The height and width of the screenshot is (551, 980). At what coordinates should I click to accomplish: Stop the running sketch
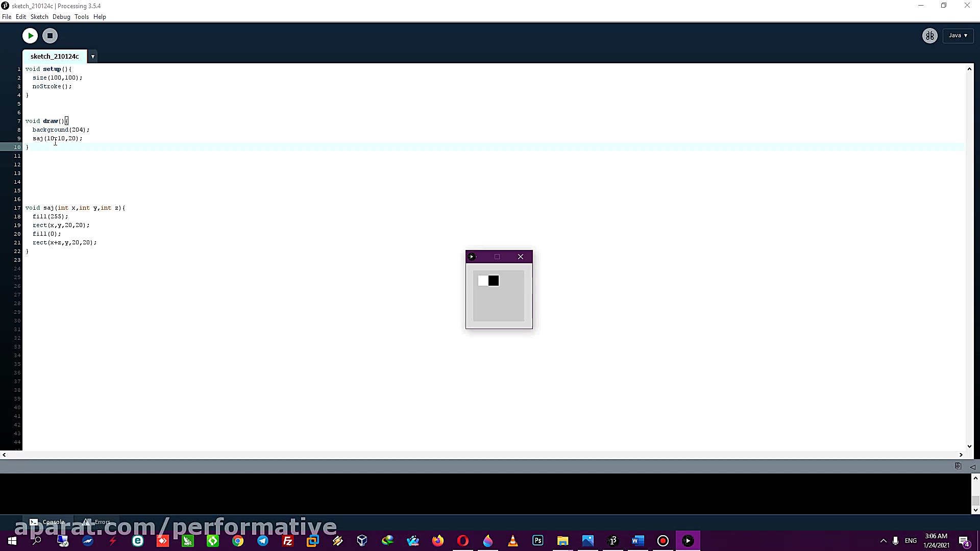click(50, 36)
